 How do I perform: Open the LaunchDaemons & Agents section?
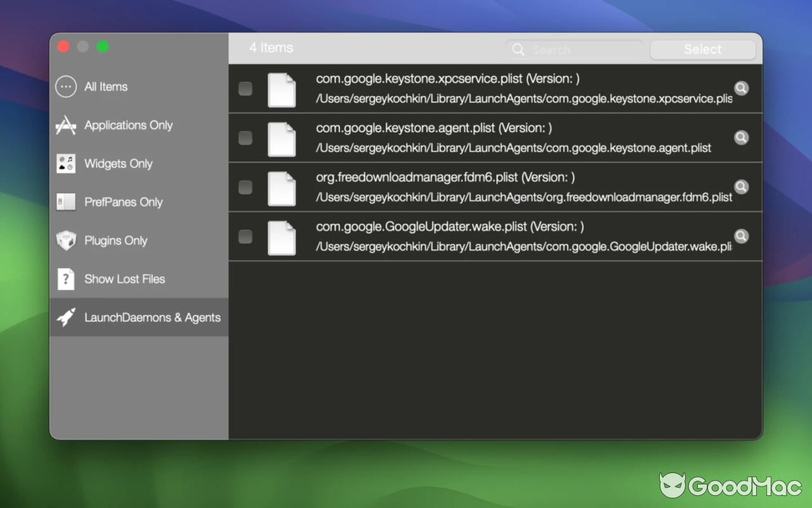click(x=152, y=317)
